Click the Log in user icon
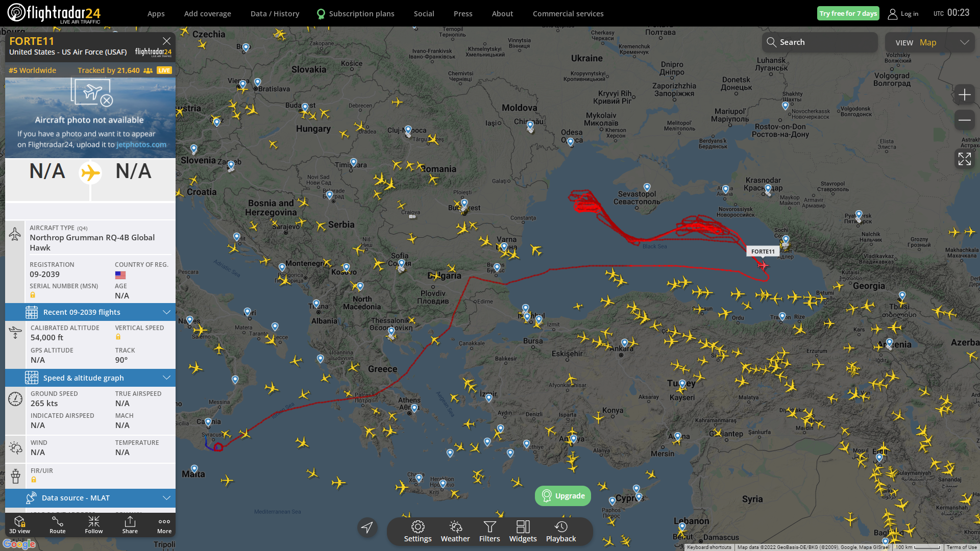 892,14
